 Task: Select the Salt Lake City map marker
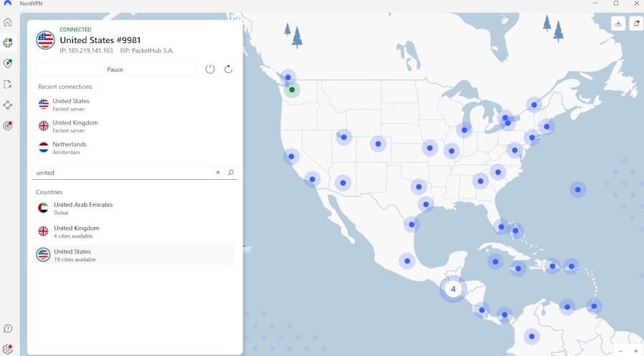coord(343,137)
